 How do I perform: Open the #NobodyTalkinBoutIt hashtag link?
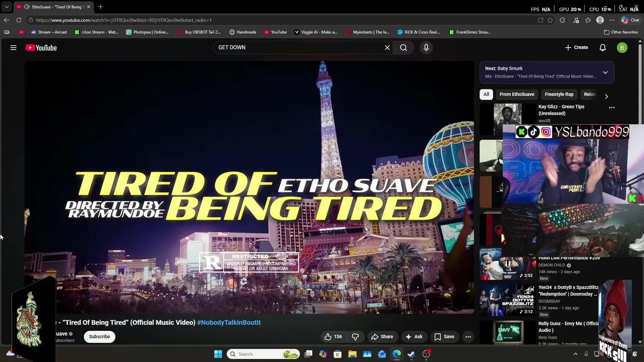click(229, 323)
